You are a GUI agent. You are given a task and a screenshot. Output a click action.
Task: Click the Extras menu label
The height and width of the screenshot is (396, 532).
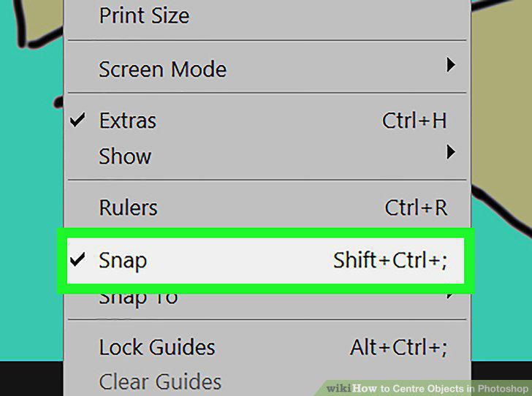[x=128, y=121]
